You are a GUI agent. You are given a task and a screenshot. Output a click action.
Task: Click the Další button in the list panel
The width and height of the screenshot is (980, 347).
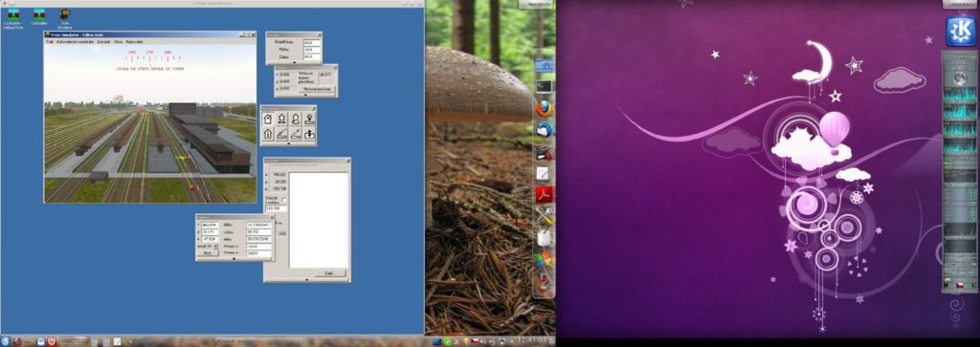click(330, 272)
